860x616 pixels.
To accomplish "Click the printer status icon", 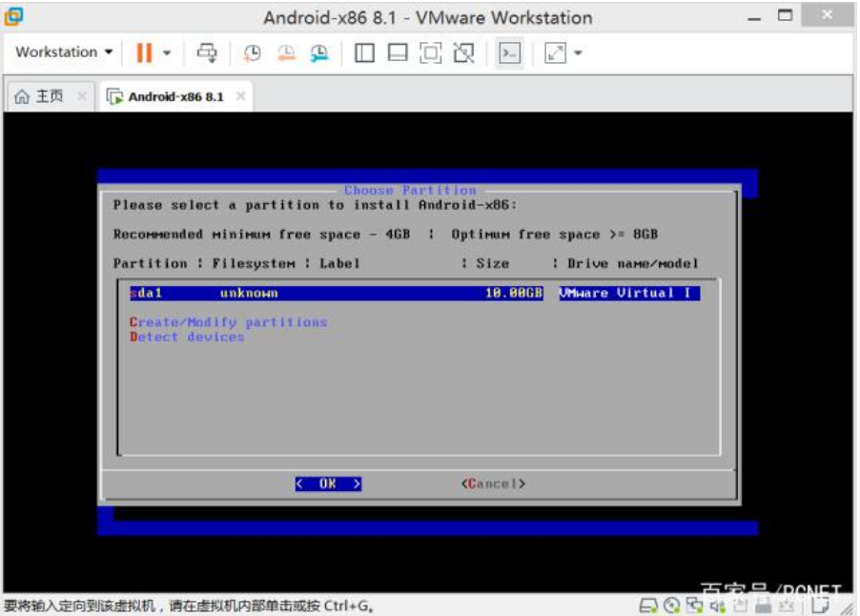I will [x=763, y=606].
